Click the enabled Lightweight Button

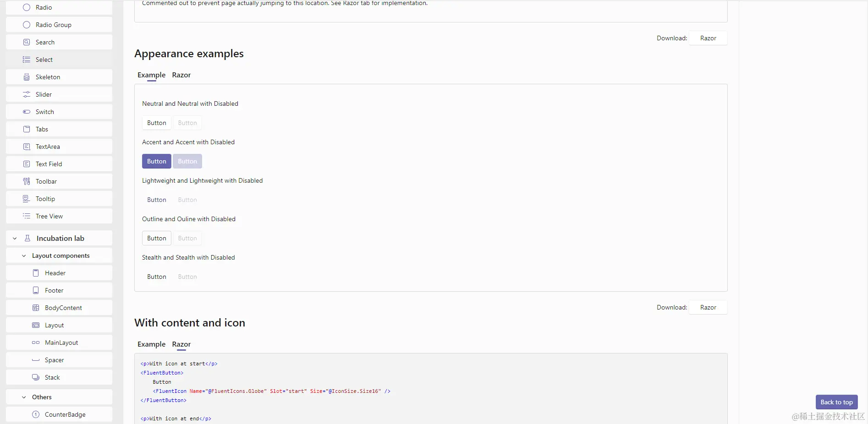tap(157, 200)
